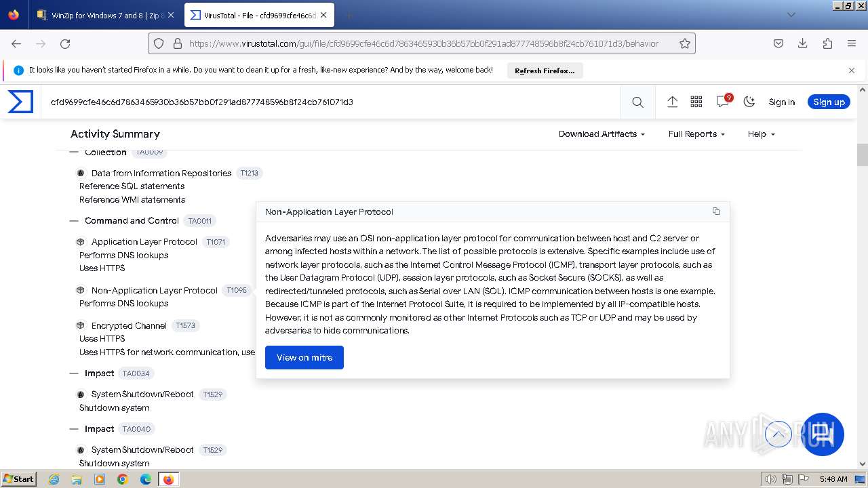
Task: Collapse the Impact TA0040 section
Action: (75, 429)
